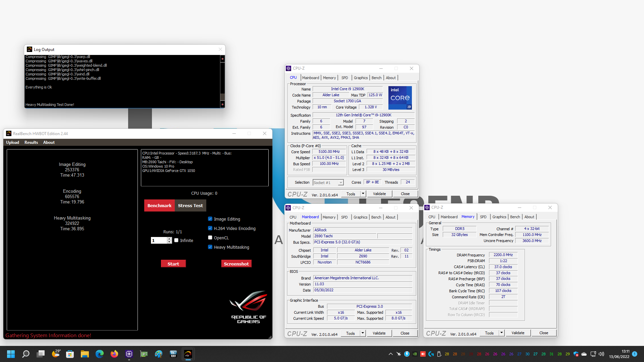Increase runs with the stepper up arrow

[169, 239]
